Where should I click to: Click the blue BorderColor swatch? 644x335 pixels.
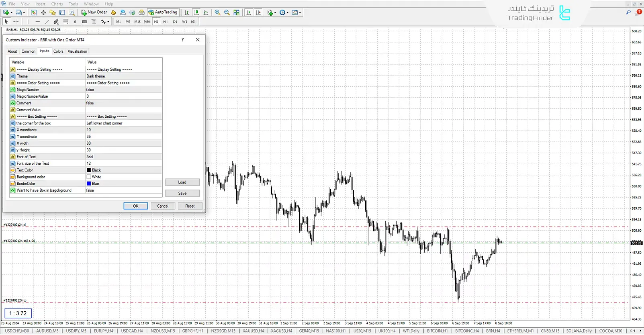[89, 184]
